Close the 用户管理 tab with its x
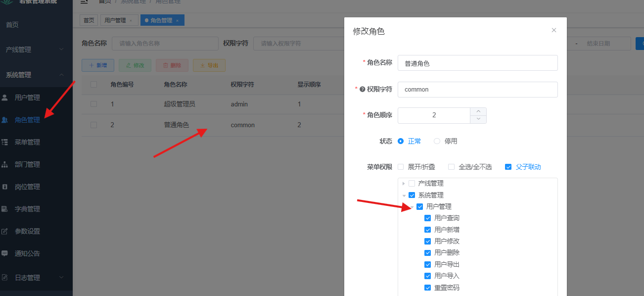Screen dimensions: 644x296 [x=131, y=21]
